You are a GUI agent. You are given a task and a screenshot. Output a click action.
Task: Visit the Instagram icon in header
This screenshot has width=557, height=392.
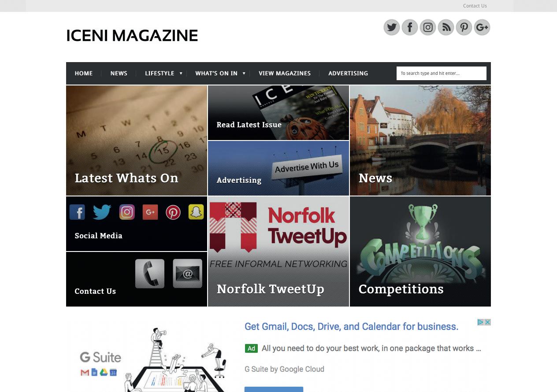pyautogui.click(x=427, y=27)
